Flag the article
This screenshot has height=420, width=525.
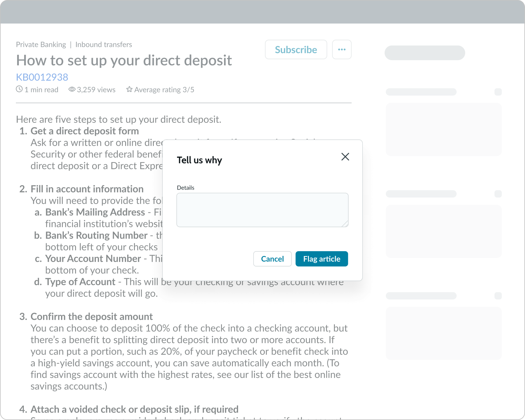coord(321,259)
